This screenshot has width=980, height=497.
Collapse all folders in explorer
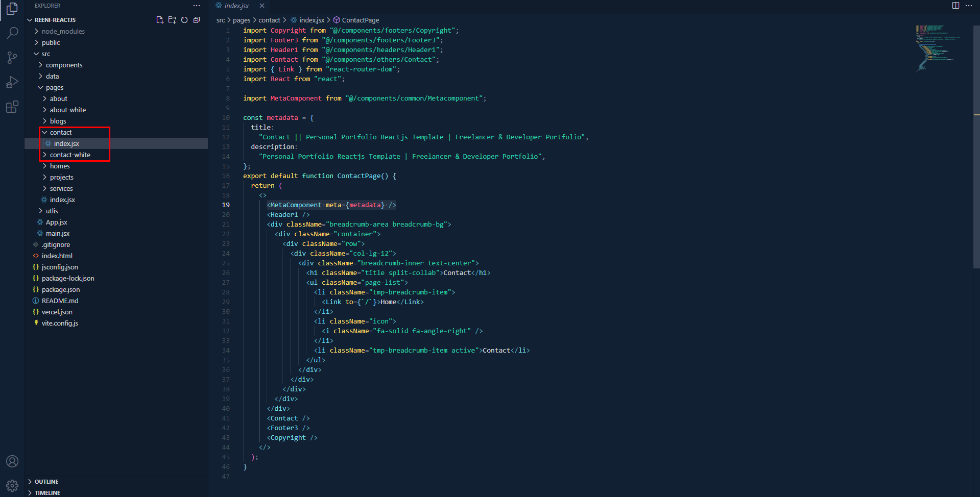pyautogui.click(x=197, y=20)
